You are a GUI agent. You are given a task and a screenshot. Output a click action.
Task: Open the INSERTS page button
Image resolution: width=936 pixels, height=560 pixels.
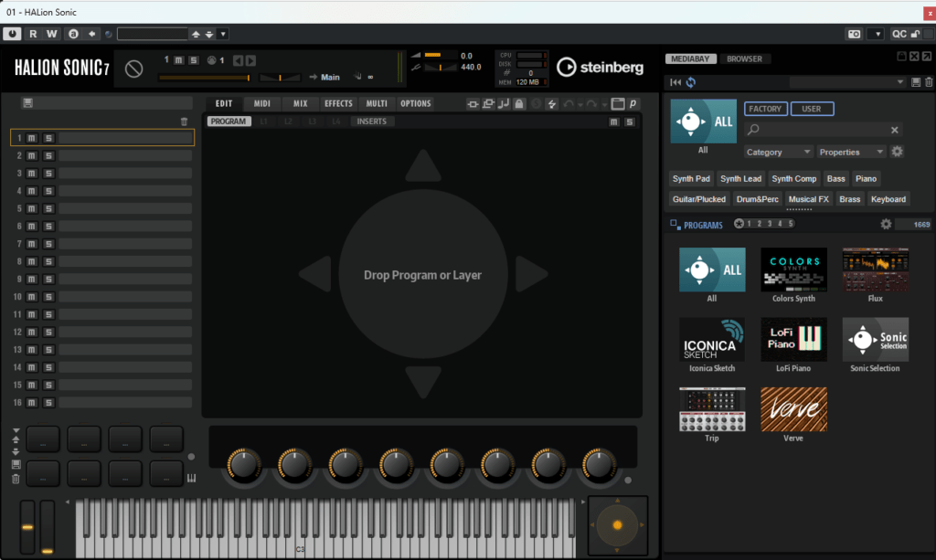tap(371, 122)
